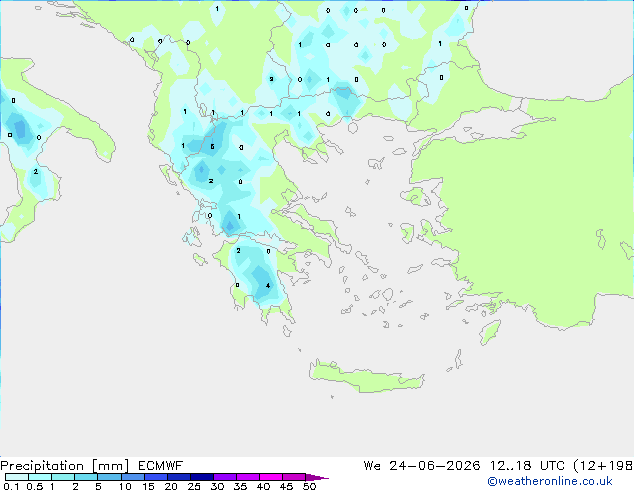This screenshot has height=490, width=634.
Task: Select the 0.1 mm legend color swatch
Action: (17, 477)
